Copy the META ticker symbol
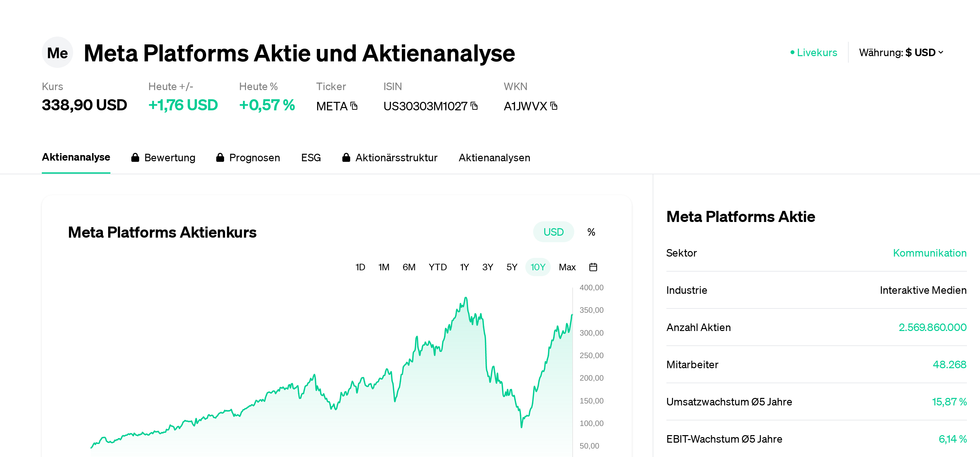The width and height of the screenshot is (980, 457). pos(354,106)
